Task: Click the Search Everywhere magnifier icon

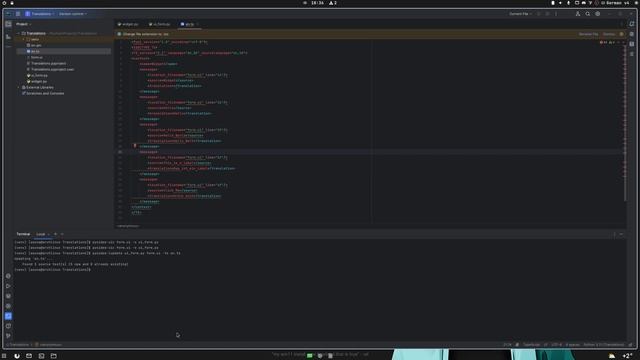Action: pyautogui.click(x=588, y=14)
